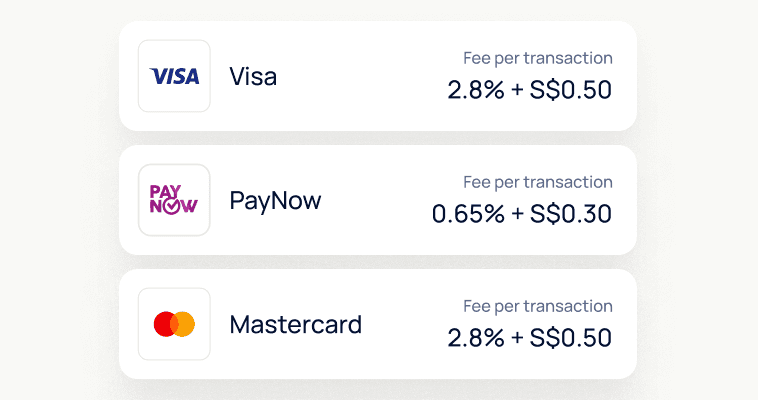Click 'Fee per transaction' label in Mastercard card
Screen dimensions: 758x400
click(x=538, y=306)
